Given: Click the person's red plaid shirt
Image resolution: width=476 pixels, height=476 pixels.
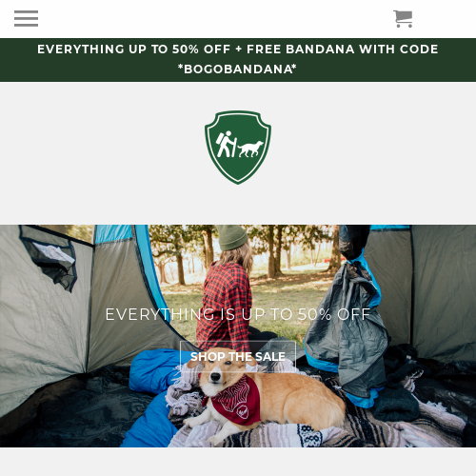Looking at the screenshot, I should point(225,307).
